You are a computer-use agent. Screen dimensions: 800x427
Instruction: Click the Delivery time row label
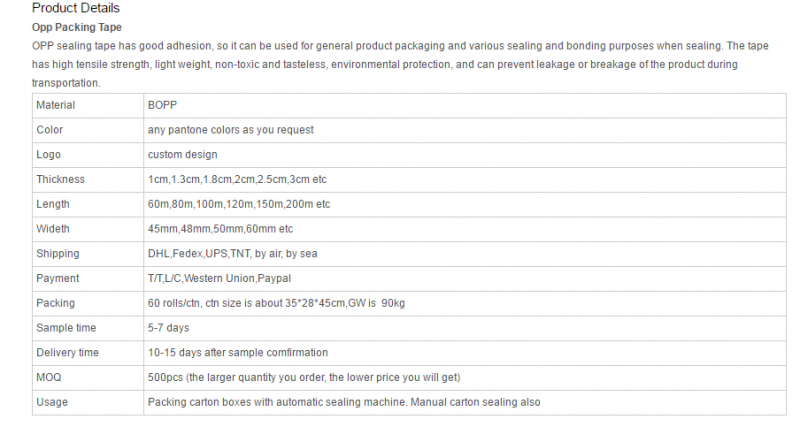coord(67,353)
